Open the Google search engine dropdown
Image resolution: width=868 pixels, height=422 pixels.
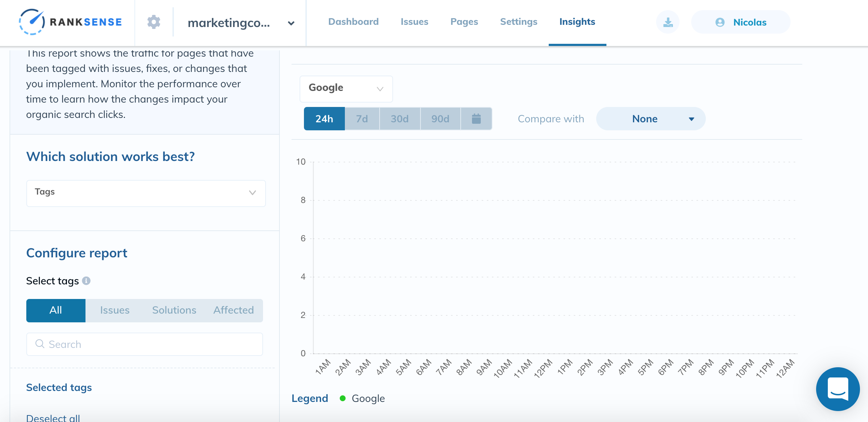click(x=346, y=89)
